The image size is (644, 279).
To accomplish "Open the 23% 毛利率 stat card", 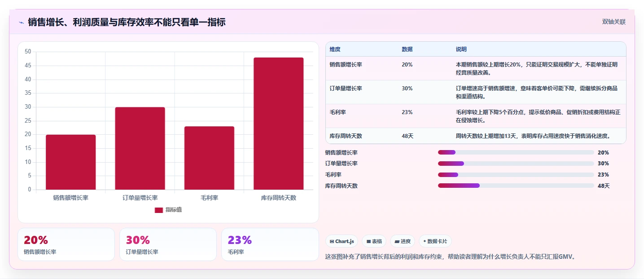I will tap(270, 244).
